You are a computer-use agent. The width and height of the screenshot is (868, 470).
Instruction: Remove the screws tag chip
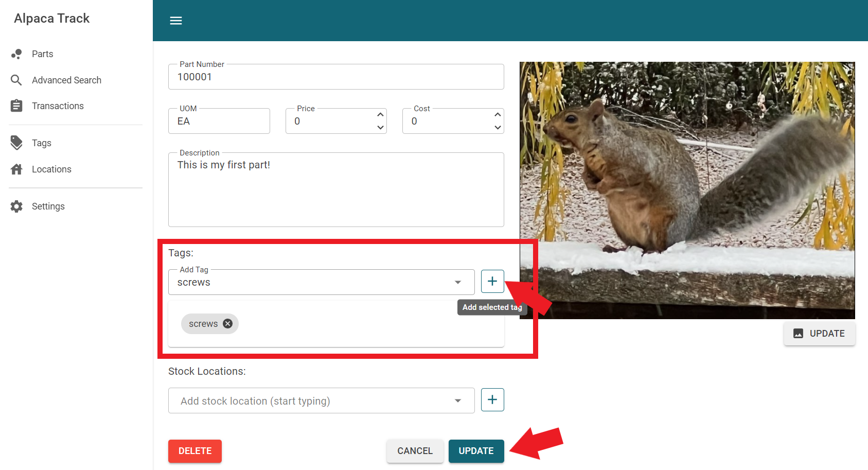tap(227, 324)
